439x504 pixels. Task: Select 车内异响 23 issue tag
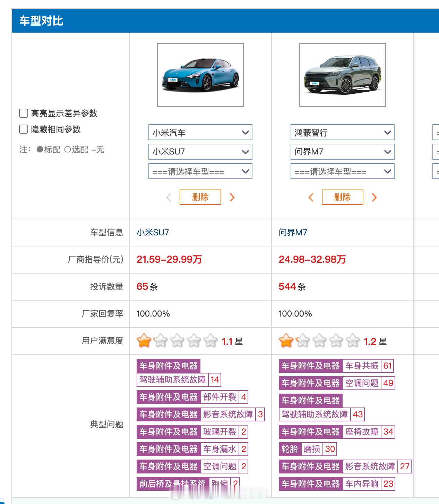point(337,484)
